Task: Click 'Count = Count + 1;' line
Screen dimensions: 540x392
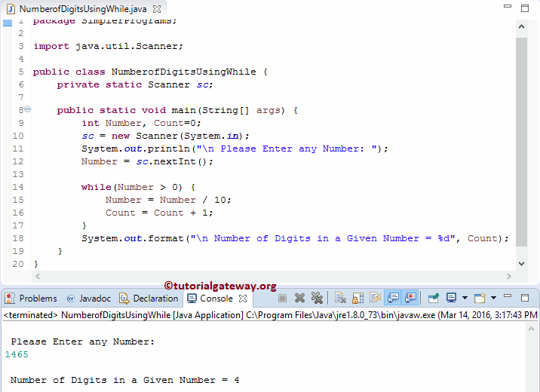Action: (x=159, y=213)
